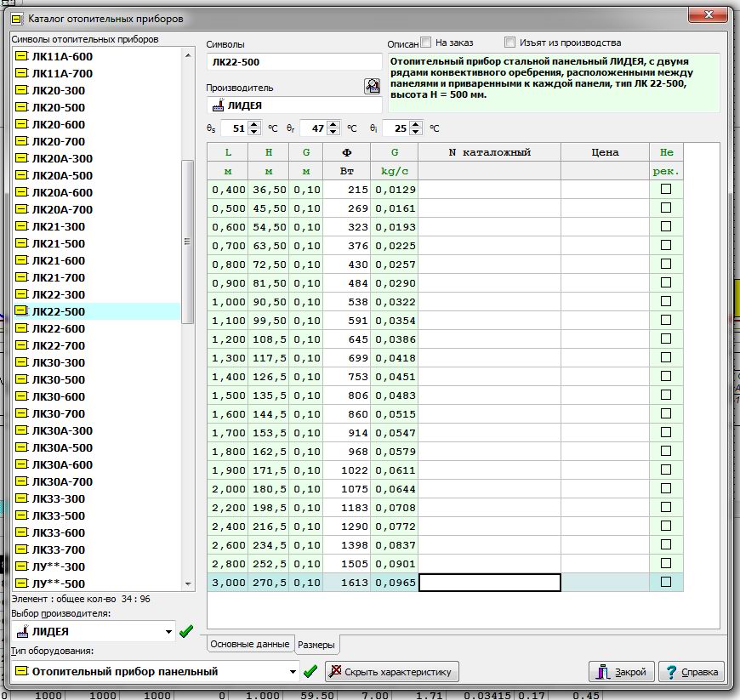Image resolution: width=740 pixels, height=700 pixels.
Task: Click the radiator icon of ЛУ**-300 item
Action: [21, 566]
